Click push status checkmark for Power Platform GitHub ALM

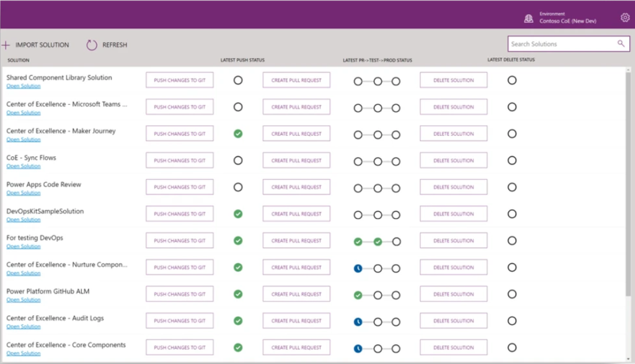pos(238,294)
